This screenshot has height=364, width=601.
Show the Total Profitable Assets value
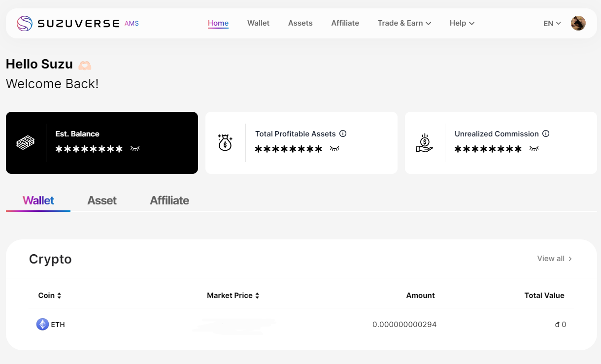[334, 149]
